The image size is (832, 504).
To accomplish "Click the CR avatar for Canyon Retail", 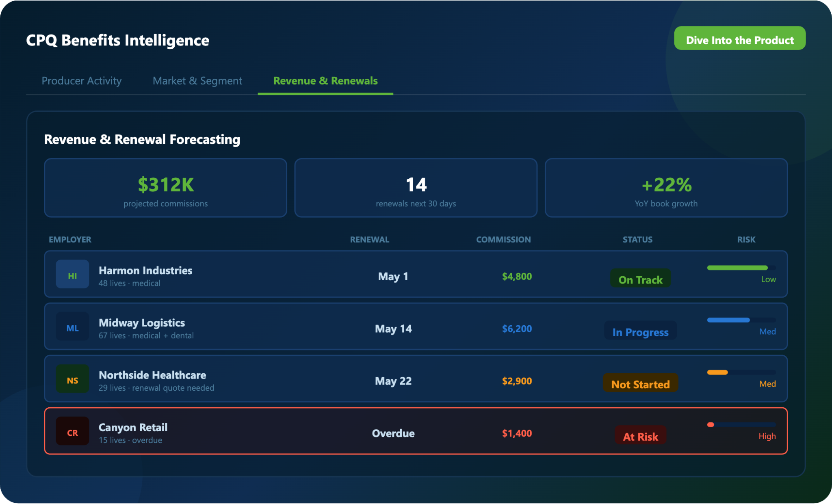I will click(x=72, y=431).
